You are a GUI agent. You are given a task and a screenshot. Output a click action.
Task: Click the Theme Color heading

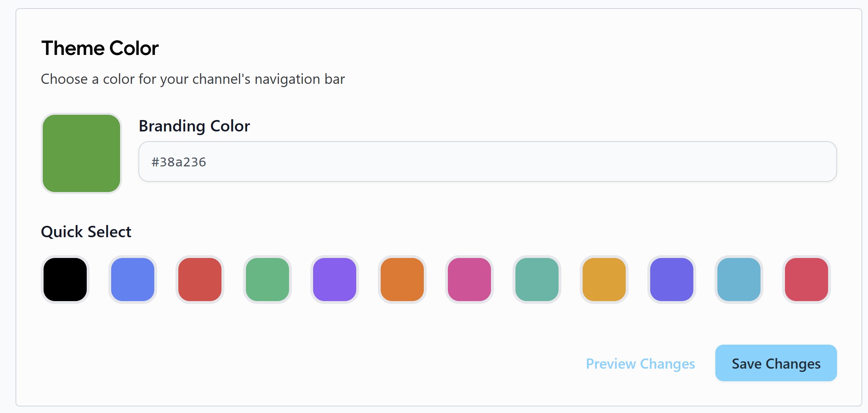tap(100, 48)
